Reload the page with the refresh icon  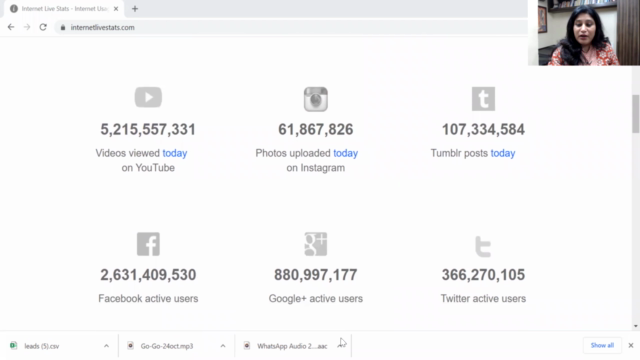tap(43, 27)
